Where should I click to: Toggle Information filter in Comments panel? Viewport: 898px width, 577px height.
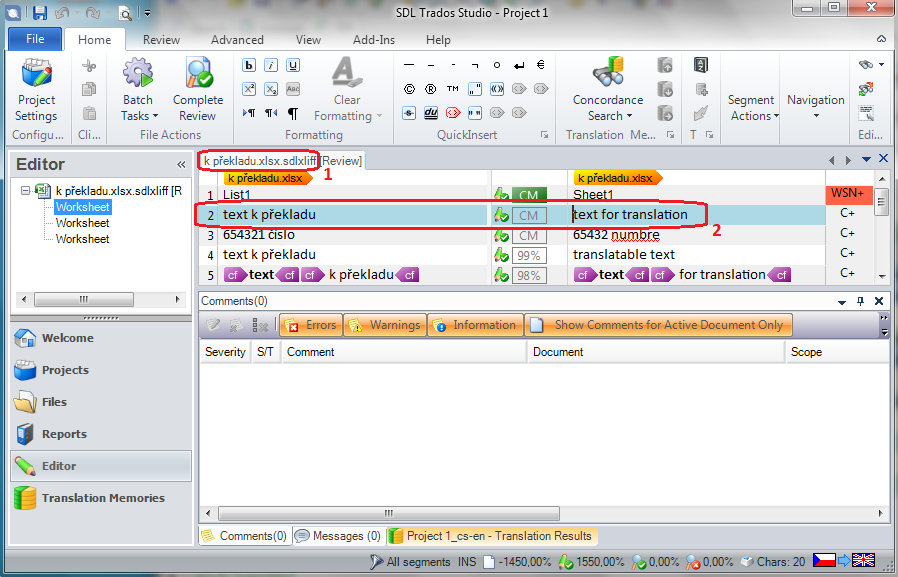475,325
